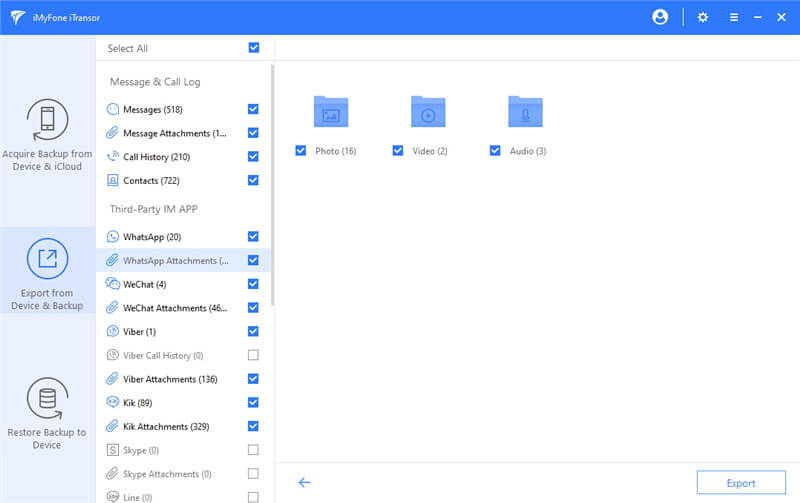Image resolution: width=800 pixels, height=503 pixels.
Task: Uncheck the WhatsApp (20) checkbox
Action: pos(253,236)
